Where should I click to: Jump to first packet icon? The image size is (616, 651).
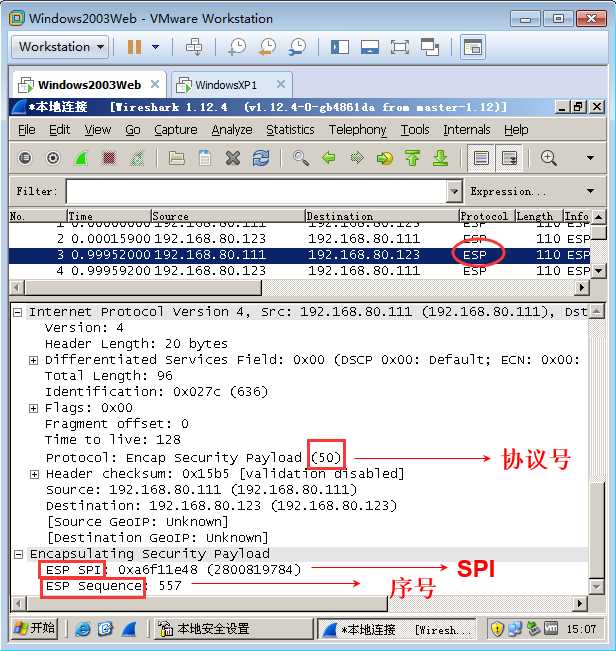click(412, 158)
